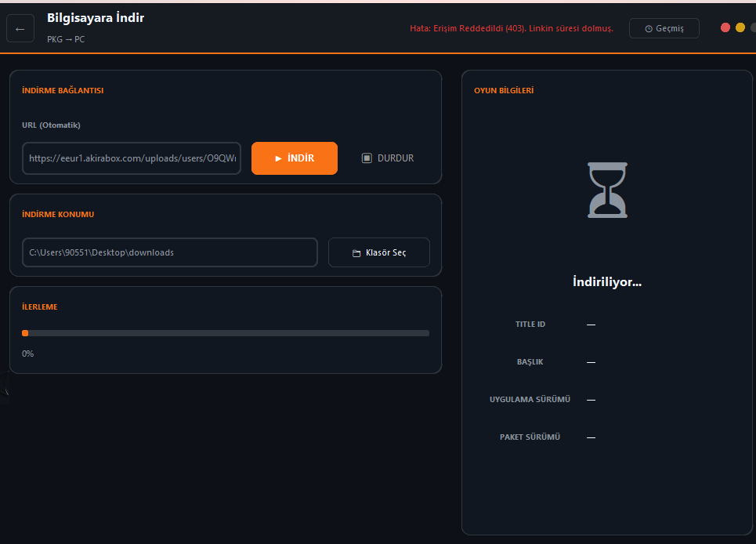
Task: Click the red window control dot
Action: point(725,28)
